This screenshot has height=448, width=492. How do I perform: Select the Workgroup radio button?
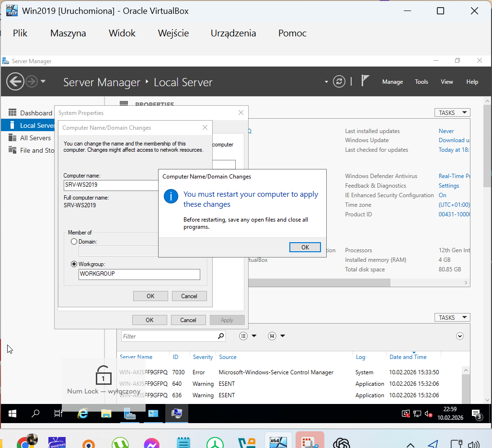(74, 264)
